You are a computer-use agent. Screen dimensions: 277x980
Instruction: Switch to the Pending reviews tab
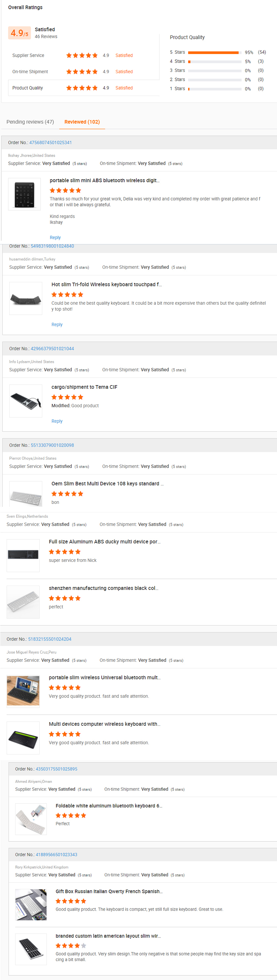30,122
